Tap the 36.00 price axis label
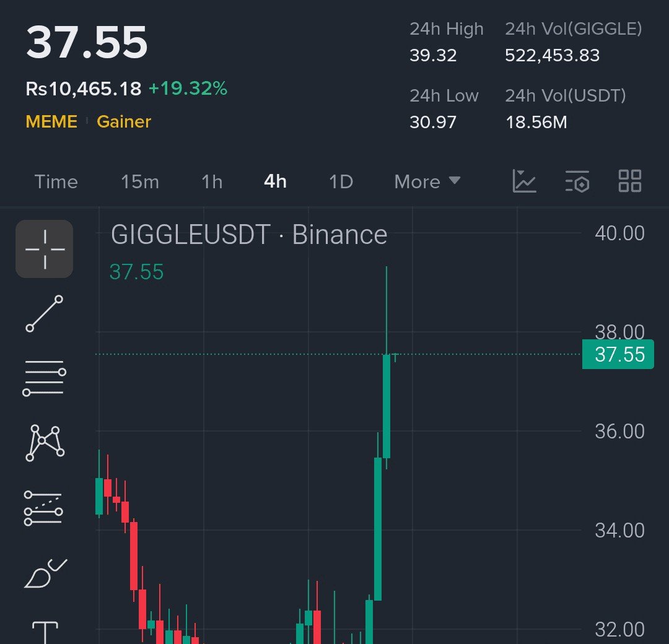 click(x=619, y=432)
